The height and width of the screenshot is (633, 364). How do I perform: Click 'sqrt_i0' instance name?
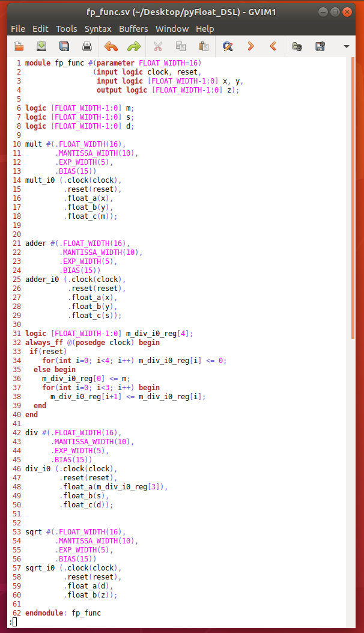[x=40, y=568]
